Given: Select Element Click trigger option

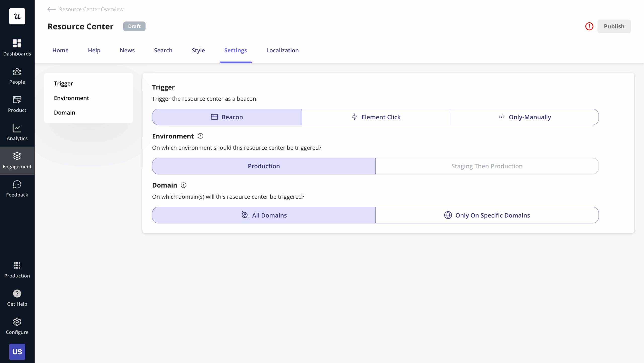Looking at the screenshot, I should 375,117.
